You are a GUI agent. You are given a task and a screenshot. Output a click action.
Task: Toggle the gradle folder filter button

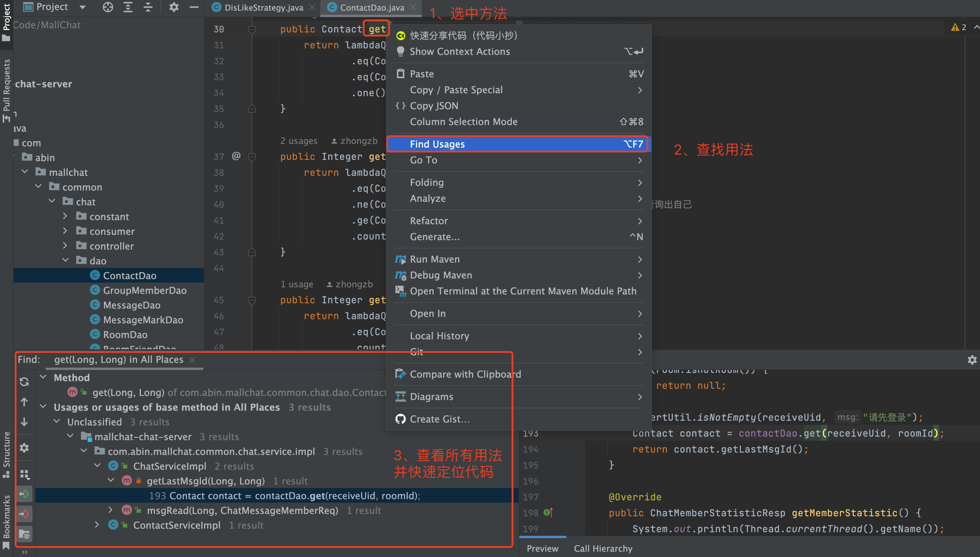[24, 534]
